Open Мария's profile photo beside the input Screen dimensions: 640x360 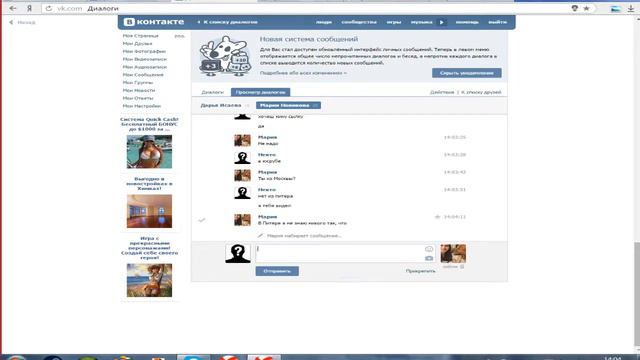(x=453, y=253)
